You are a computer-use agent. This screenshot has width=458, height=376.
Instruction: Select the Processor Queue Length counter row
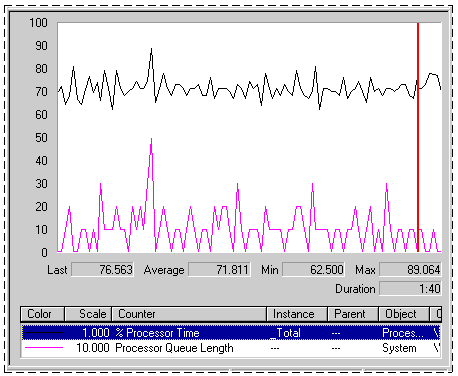pos(231,348)
